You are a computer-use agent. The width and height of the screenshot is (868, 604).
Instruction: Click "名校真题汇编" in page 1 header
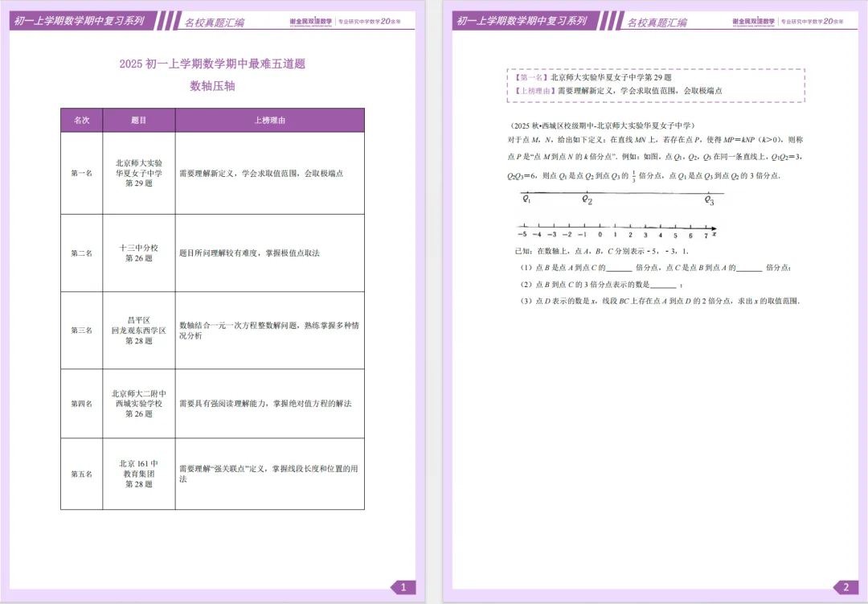point(215,23)
